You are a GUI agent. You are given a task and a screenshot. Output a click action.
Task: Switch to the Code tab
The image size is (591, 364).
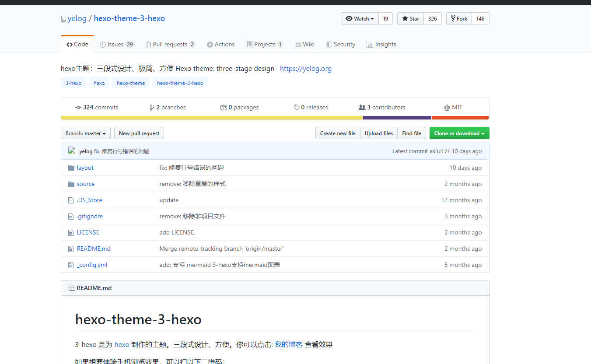click(77, 44)
